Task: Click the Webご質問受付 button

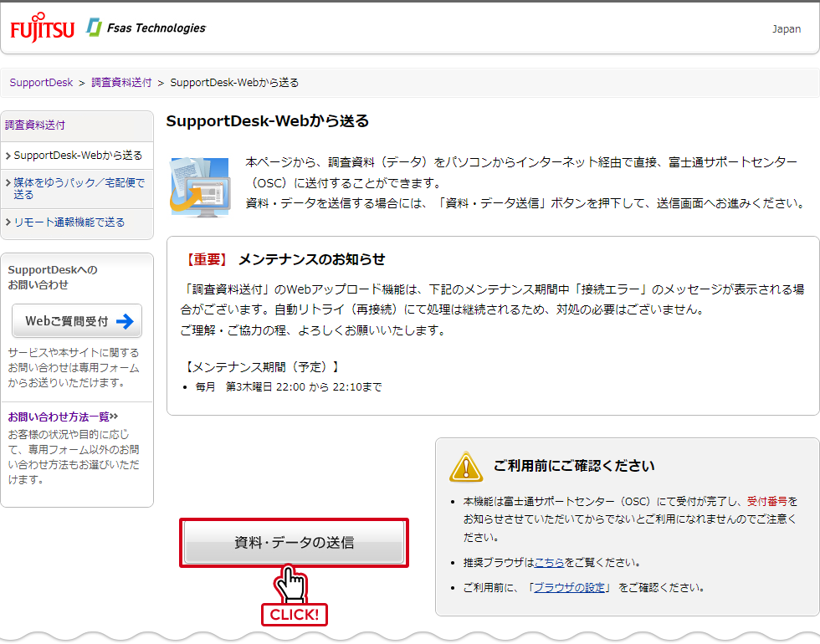Action: click(x=77, y=321)
